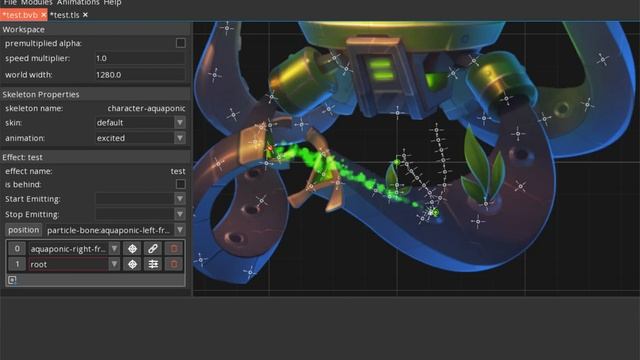Click the effect name value 'test'
The width and height of the screenshot is (640, 360).
coord(178,171)
